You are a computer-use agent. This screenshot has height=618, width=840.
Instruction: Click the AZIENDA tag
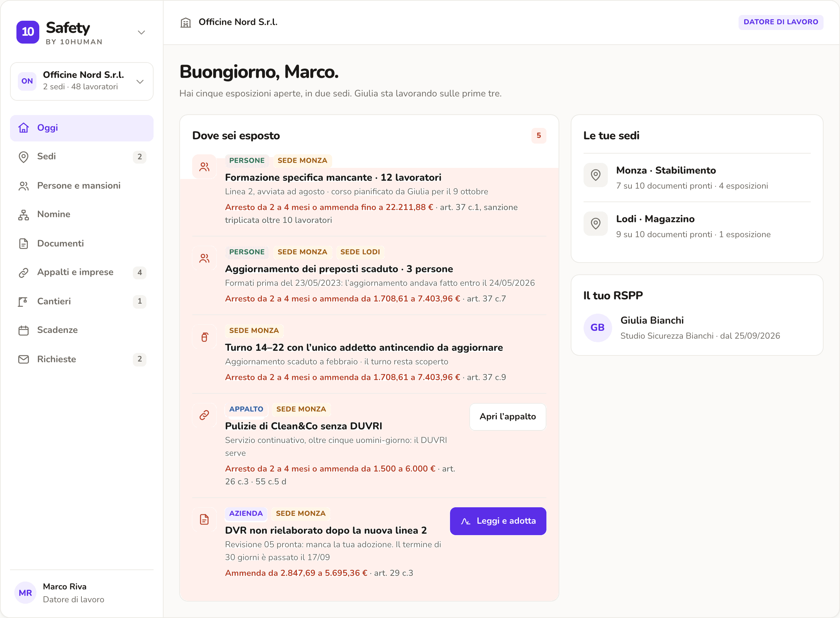[x=246, y=514]
